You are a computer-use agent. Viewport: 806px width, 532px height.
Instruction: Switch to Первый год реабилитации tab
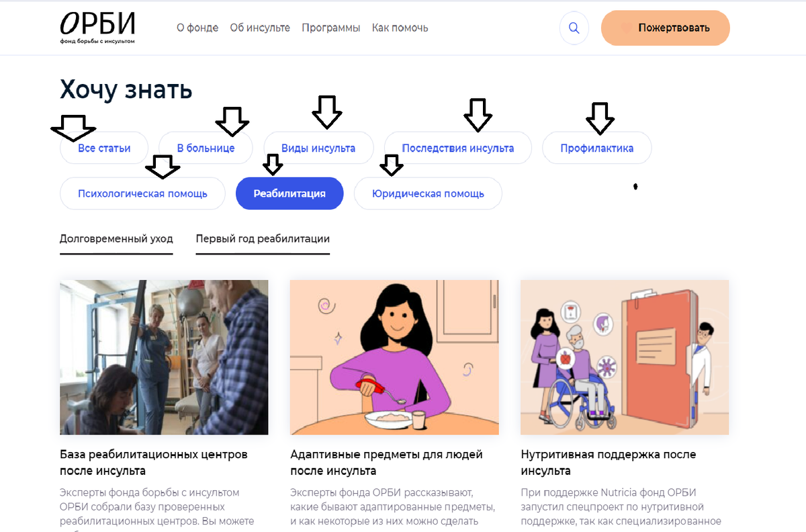tap(263, 238)
